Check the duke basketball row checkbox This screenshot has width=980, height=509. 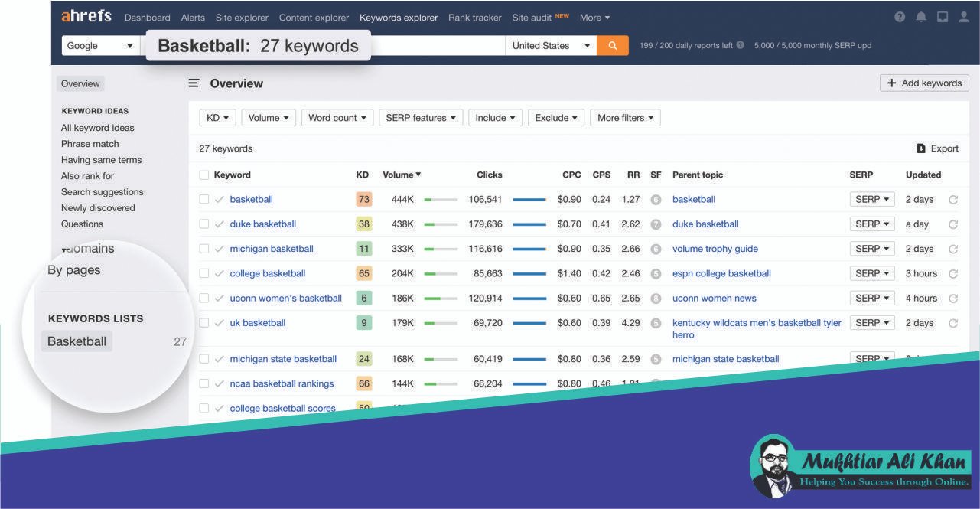pos(204,224)
